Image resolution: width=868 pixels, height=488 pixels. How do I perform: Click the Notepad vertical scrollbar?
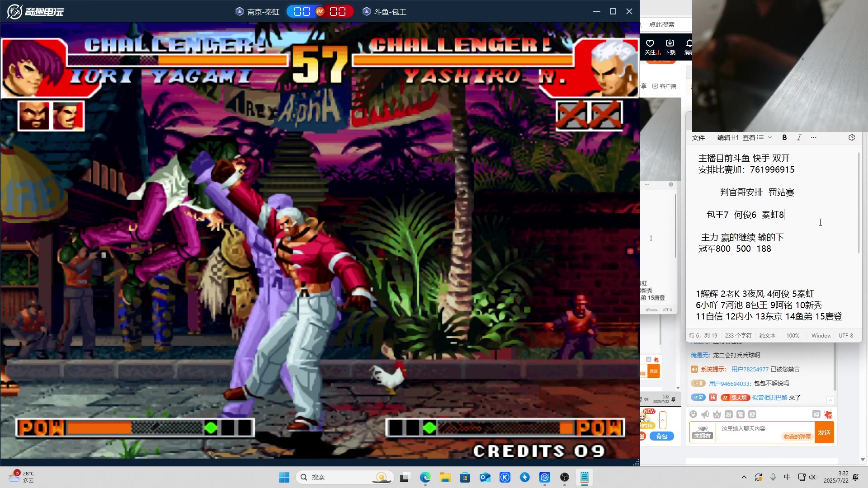pos(859,203)
